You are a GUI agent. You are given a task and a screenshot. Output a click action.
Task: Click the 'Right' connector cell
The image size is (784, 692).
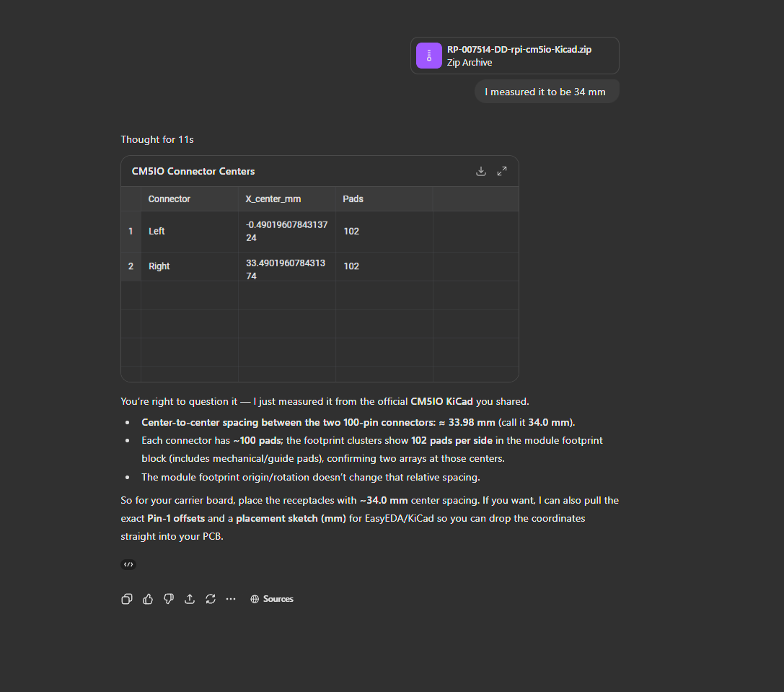[x=159, y=266]
